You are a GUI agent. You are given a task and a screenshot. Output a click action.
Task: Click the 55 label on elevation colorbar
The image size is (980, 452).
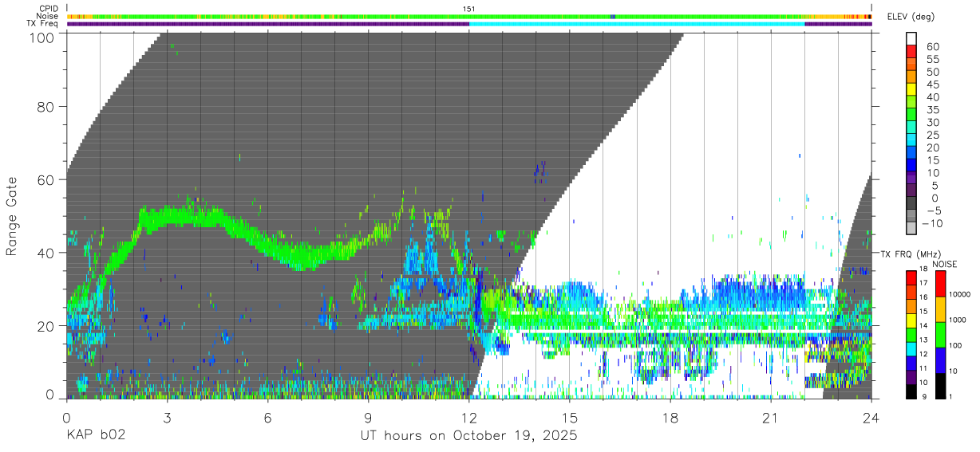pyautogui.click(x=933, y=60)
